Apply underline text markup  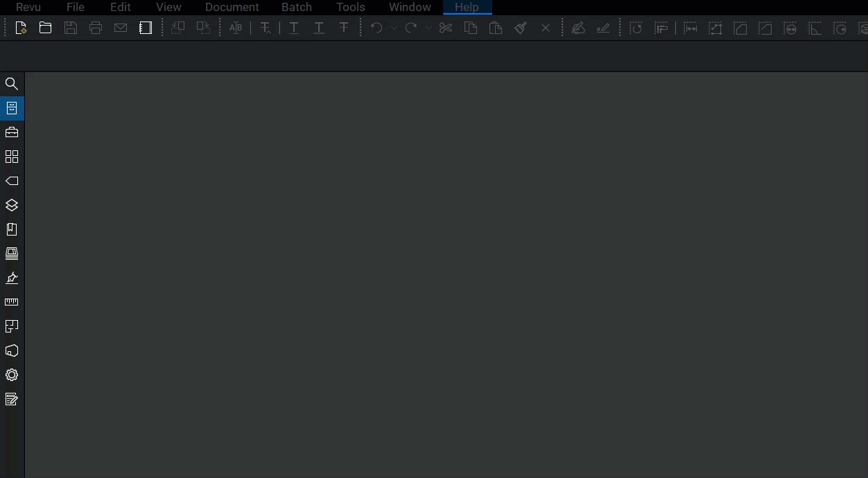click(x=294, y=28)
